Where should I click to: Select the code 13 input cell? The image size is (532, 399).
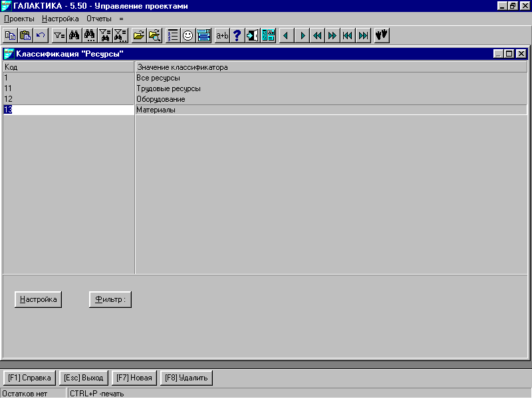(x=68, y=110)
